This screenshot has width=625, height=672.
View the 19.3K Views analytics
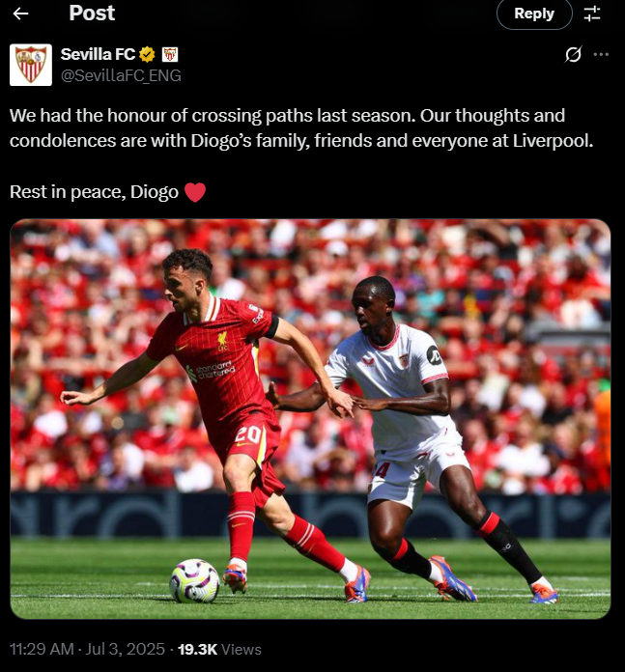pyautogui.click(x=219, y=649)
